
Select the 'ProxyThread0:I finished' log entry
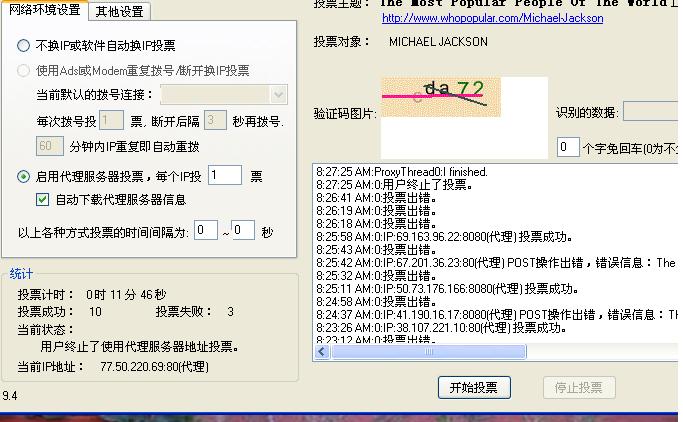[401, 172]
